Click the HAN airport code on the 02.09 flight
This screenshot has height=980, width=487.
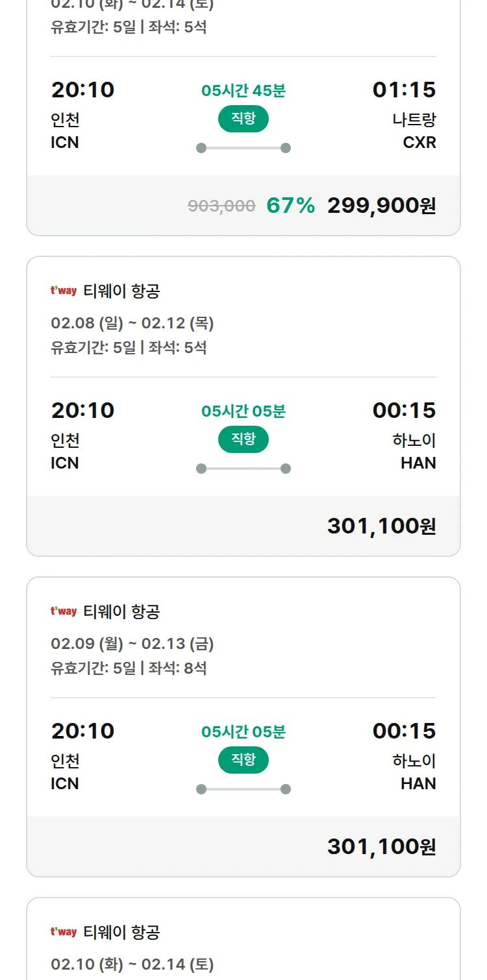click(x=418, y=784)
